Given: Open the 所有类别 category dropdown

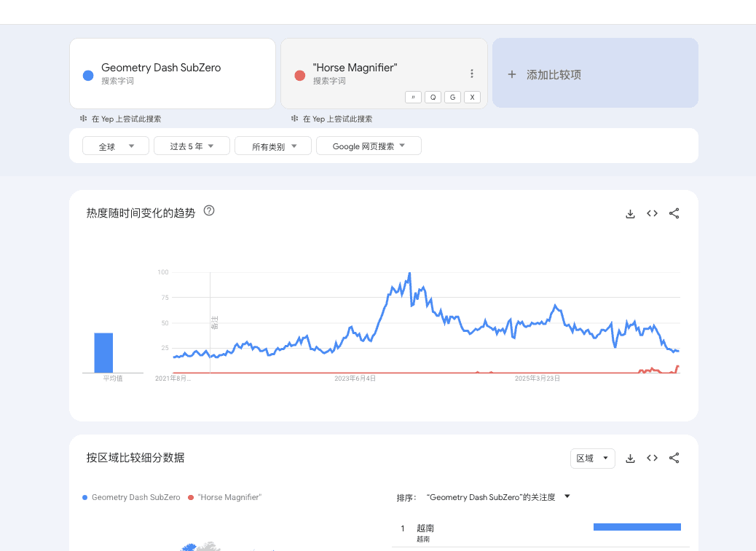Looking at the screenshot, I should click(273, 146).
